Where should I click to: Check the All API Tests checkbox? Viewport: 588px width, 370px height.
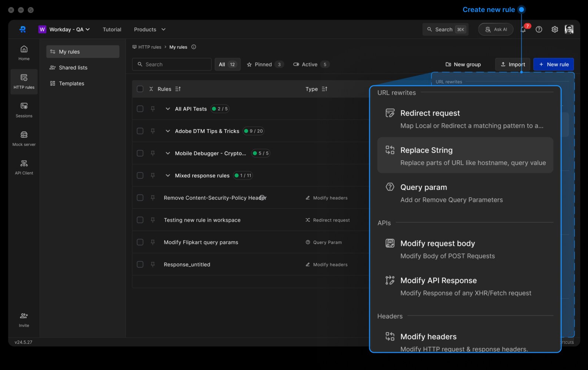tap(140, 109)
